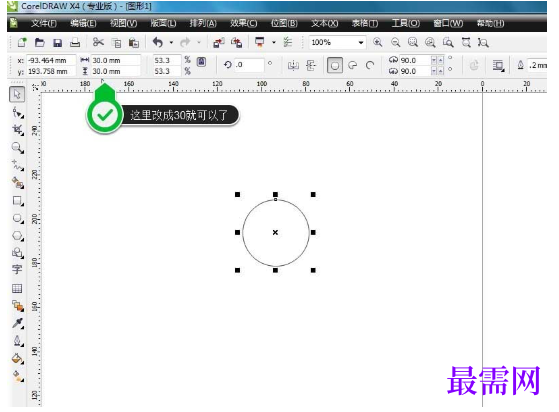Click the angle of rotation field
Viewport: 559px width, 412px height.
(249, 65)
